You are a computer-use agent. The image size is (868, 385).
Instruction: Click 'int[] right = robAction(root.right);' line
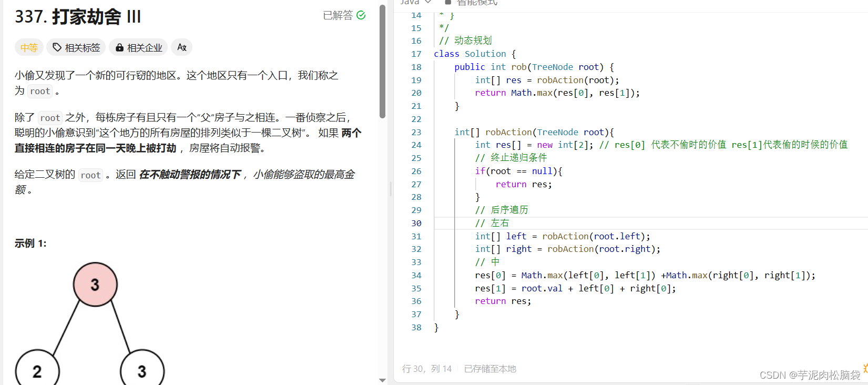pyautogui.click(x=568, y=249)
